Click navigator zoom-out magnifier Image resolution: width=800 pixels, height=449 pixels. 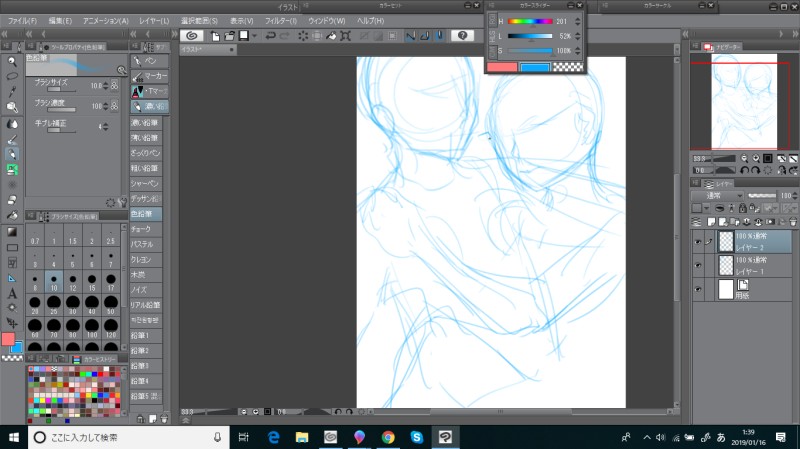[x=744, y=159]
